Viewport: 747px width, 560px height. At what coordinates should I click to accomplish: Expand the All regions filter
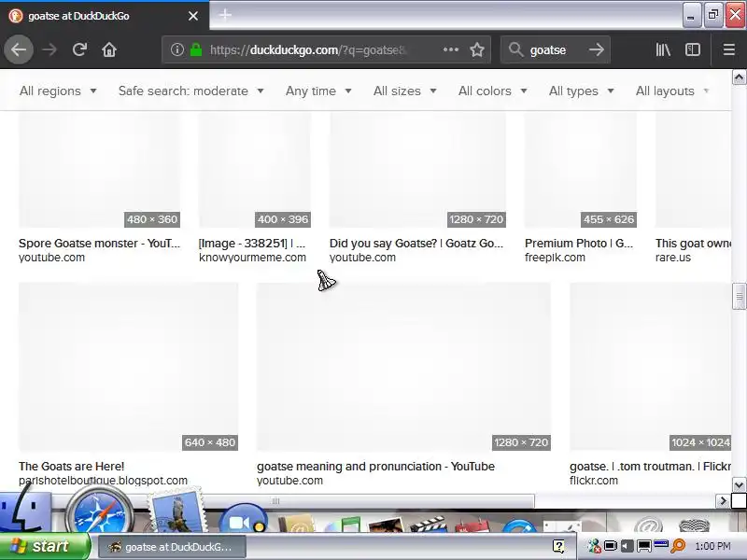tap(58, 91)
